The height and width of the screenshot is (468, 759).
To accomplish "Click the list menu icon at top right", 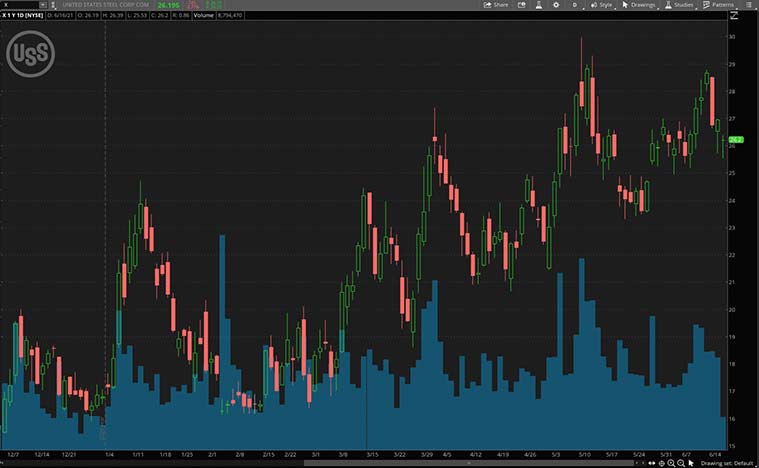I will coord(751,5).
